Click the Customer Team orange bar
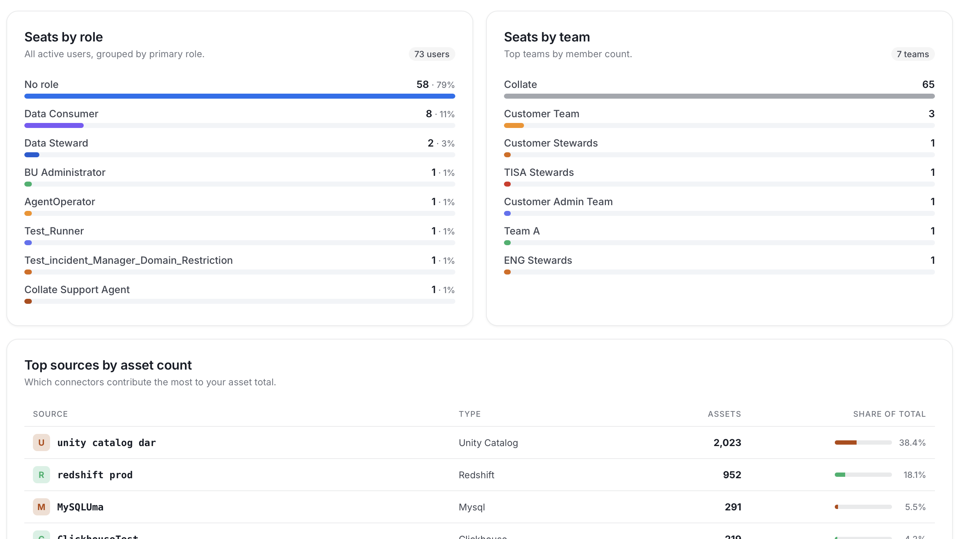The width and height of the screenshot is (980, 539). tap(514, 125)
